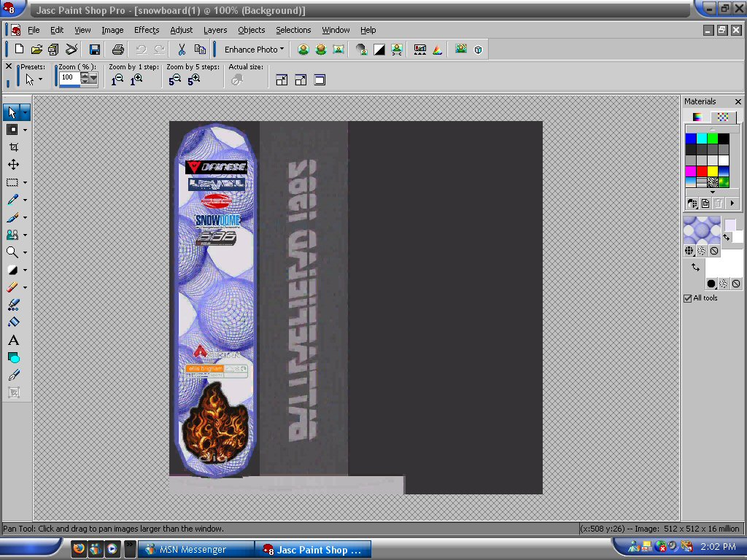
Task: Select the Dropper tool
Action: [12, 200]
